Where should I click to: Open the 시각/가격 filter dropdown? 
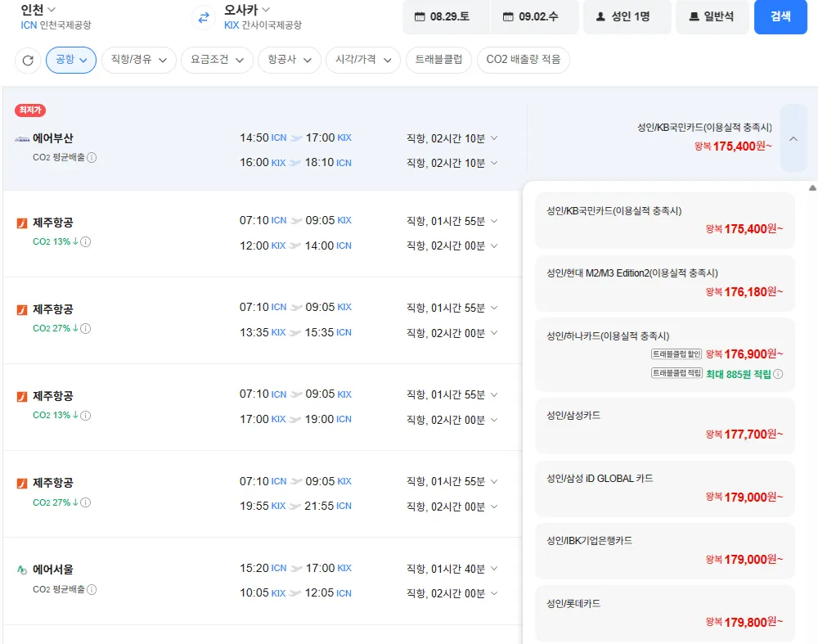(x=363, y=60)
